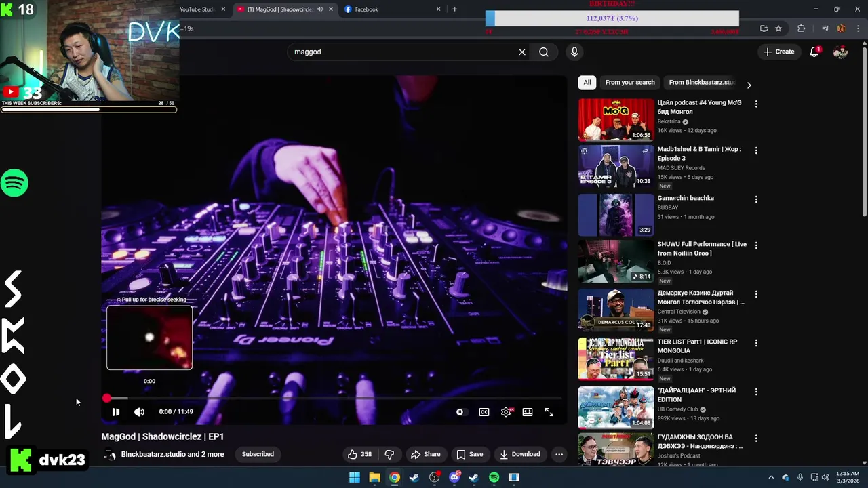
Task: Open File Explorer from the taskbar
Action: [x=374, y=477]
